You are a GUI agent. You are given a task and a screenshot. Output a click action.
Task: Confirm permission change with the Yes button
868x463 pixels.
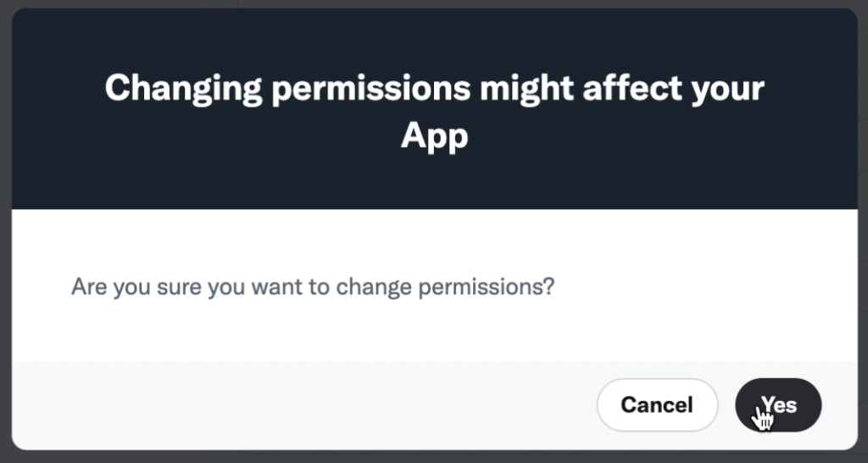[x=778, y=404]
